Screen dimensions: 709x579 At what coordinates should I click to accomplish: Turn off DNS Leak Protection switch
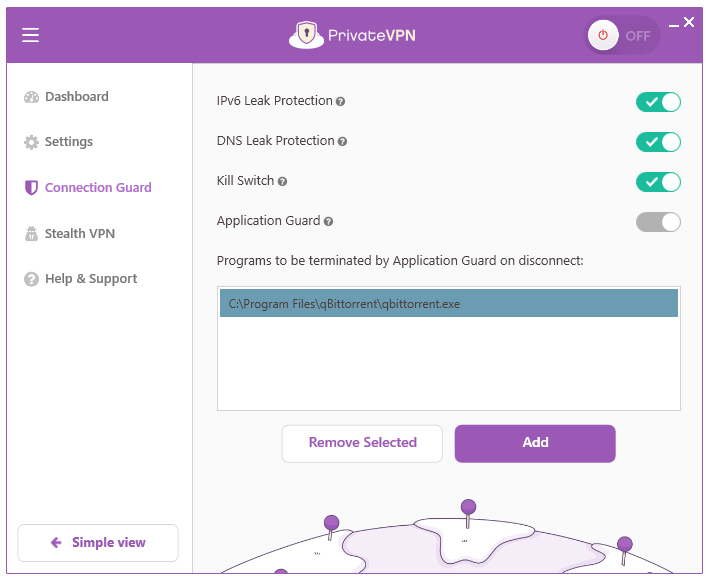658,142
